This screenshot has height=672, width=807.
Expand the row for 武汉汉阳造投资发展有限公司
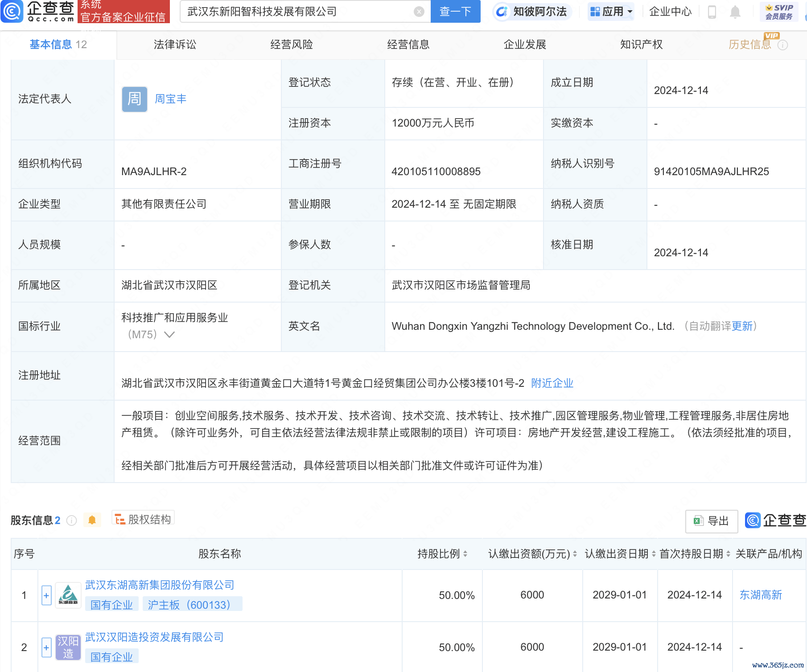(x=46, y=647)
